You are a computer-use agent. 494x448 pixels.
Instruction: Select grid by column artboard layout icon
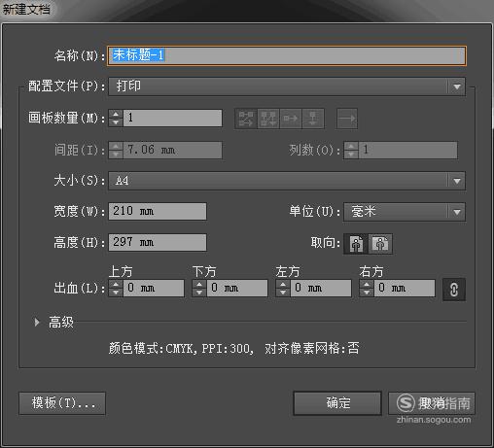click(268, 119)
